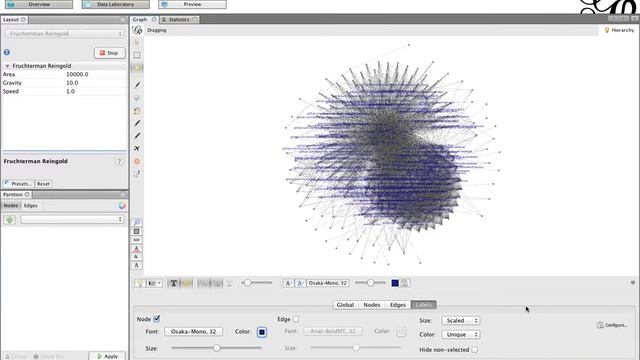The image size is (640, 360).
Task: Click the question mark help icon for Fruchterman Reingold
Action: coord(119,161)
